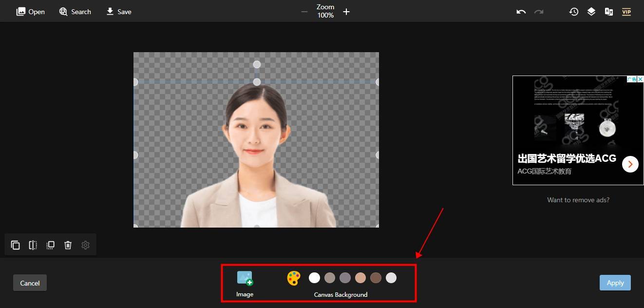Delete the selected image
Image resolution: width=644 pixels, height=308 pixels.
[68, 245]
